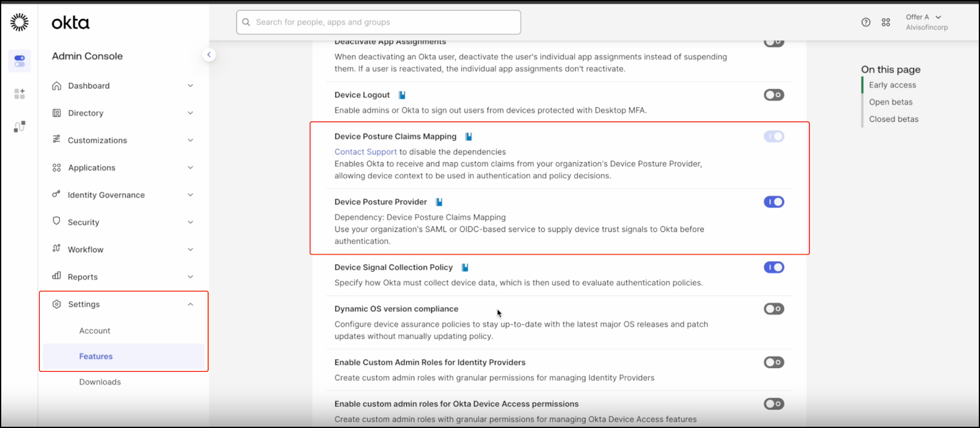Expand the Dashboard chevron
Image resolution: width=980 pixels, height=428 pixels.
pos(191,85)
